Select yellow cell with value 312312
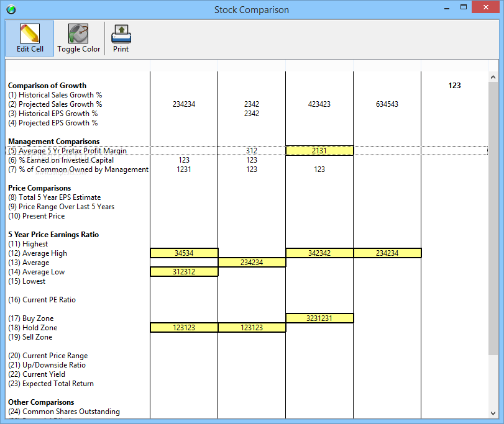 pyautogui.click(x=184, y=271)
